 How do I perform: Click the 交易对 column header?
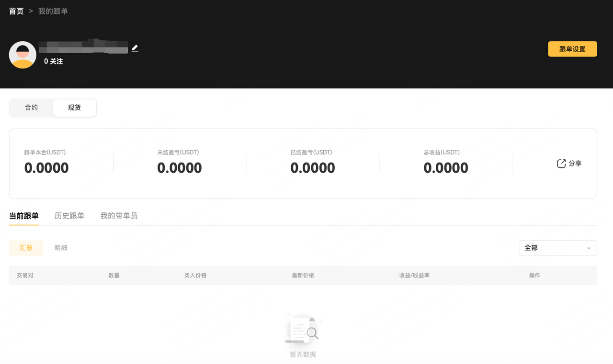point(25,276)
